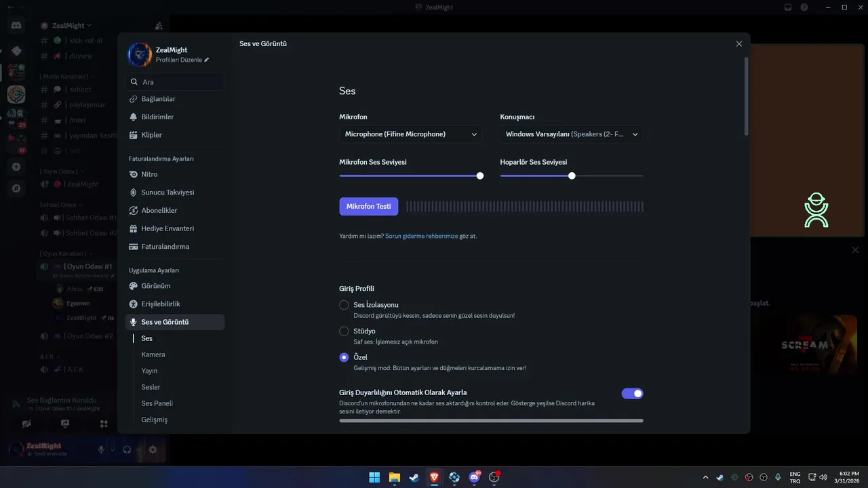
Task: Mute microphone in bottom user panel
Action: click(102, 449)
